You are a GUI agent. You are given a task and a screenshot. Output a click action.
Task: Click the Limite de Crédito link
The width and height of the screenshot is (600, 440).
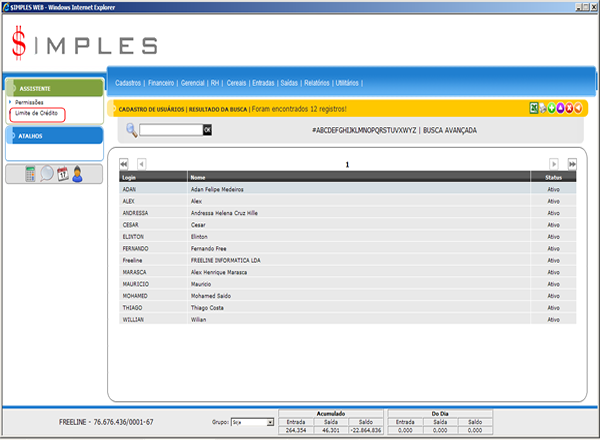pyautogui.click(x=36, y=115)
